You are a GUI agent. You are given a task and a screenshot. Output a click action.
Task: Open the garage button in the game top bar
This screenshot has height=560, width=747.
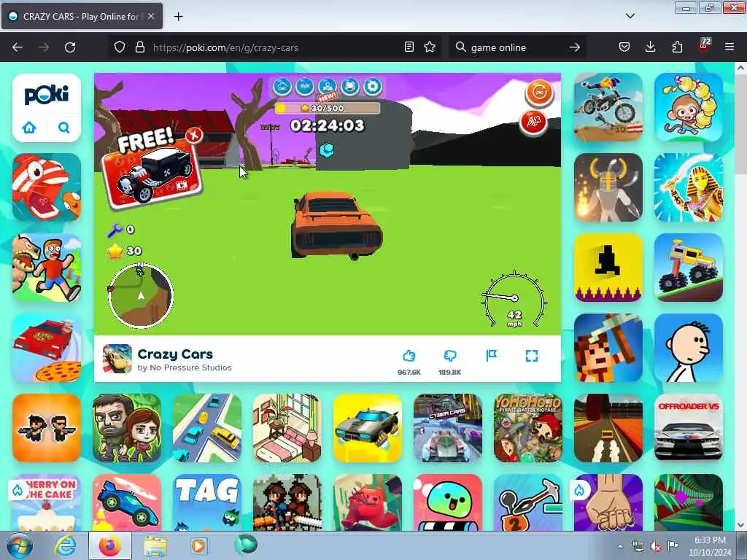pyautogui.click(x=282, y=87)
